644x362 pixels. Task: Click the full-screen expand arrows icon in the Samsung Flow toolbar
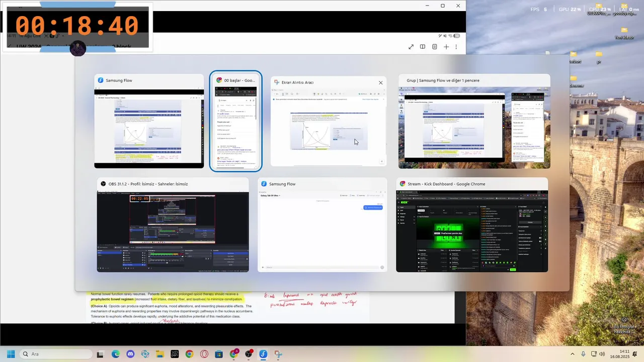click(411, 47)
